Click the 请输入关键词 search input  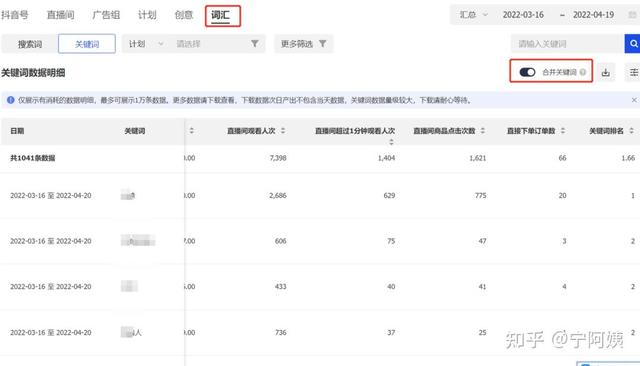click(567, 44)
